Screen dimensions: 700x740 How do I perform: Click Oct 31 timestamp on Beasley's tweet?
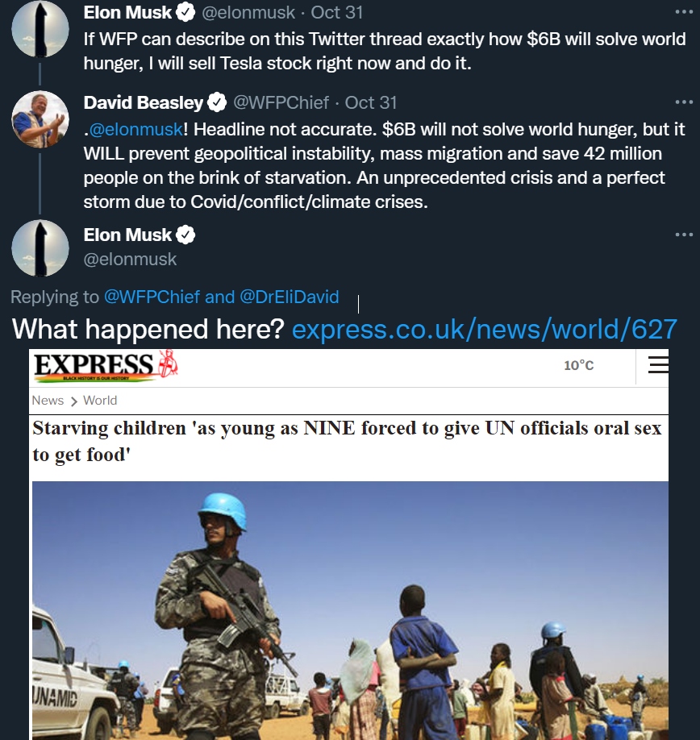pyautogui.click(x=371, y=102)
